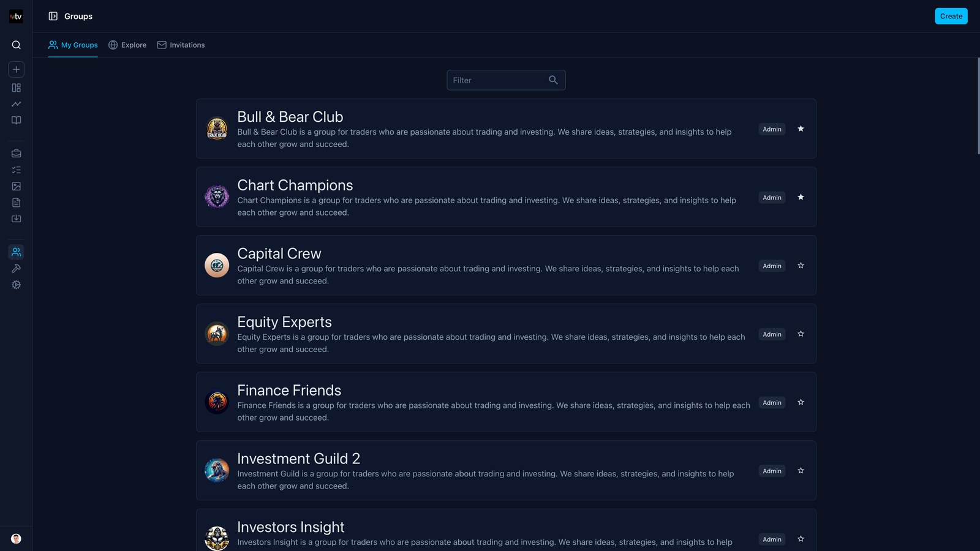Click the Filter input field

[506, 80]
